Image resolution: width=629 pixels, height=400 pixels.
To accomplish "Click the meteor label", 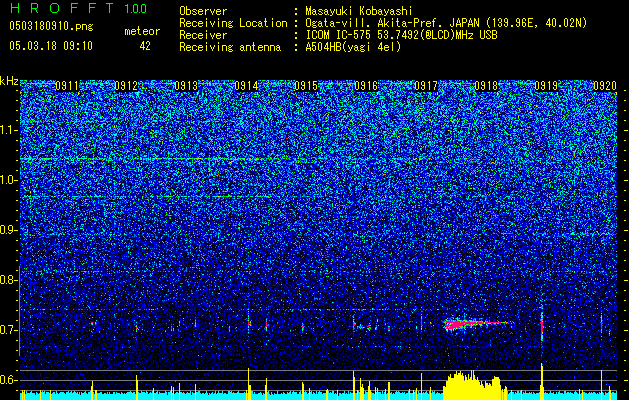I will (142, 31).
